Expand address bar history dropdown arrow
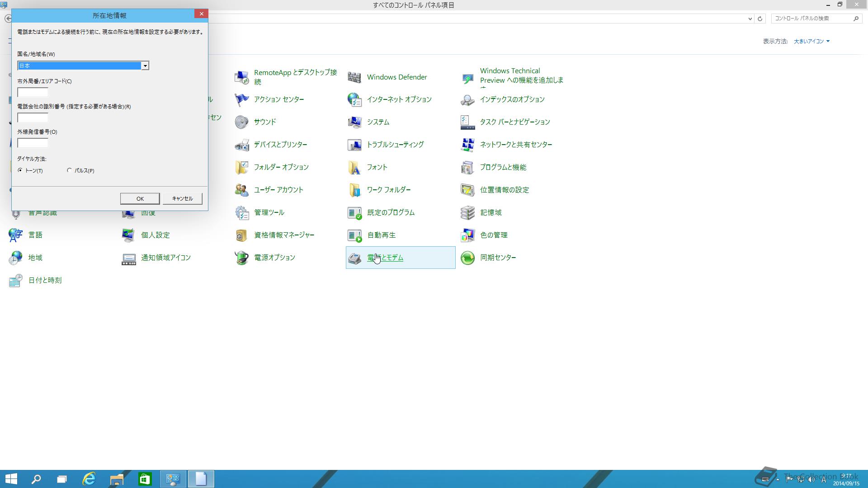The image size is (868, 488). tap(750, 19)
